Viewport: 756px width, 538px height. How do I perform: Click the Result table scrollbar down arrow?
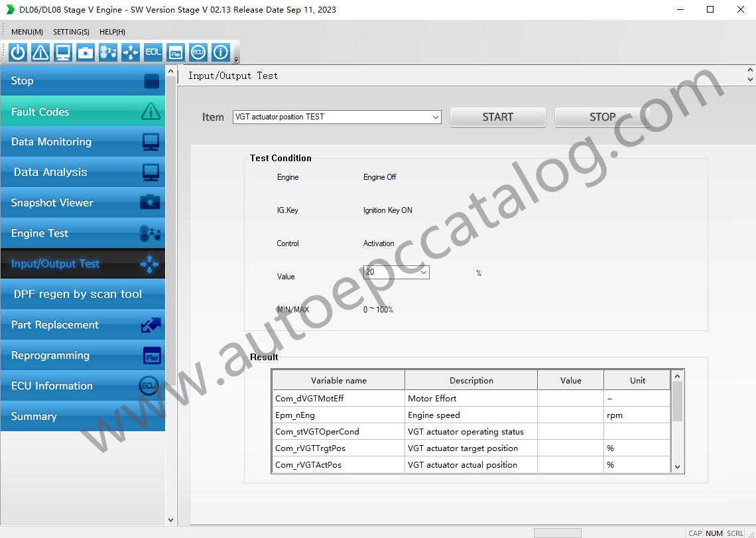677,466
